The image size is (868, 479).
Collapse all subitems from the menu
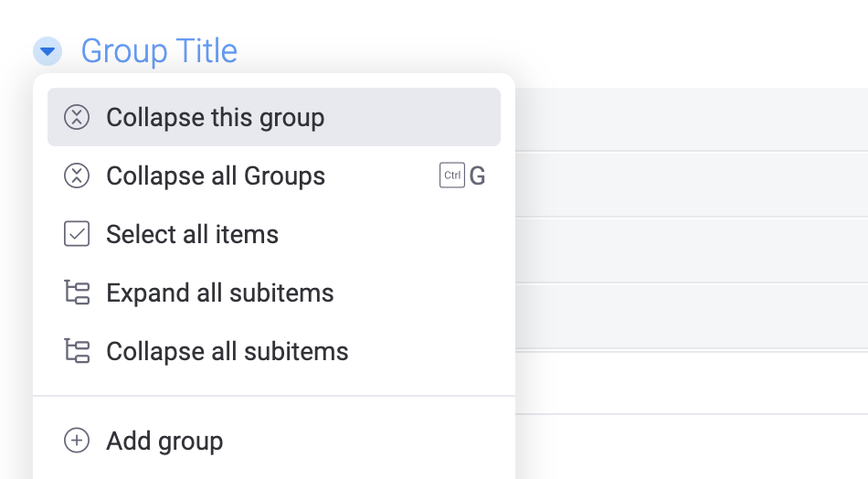point(227,352)
